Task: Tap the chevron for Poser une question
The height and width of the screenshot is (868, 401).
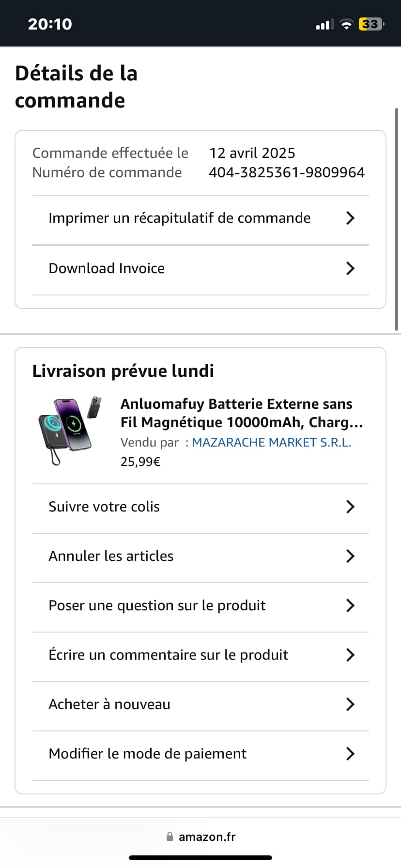Action: [351, 605]
